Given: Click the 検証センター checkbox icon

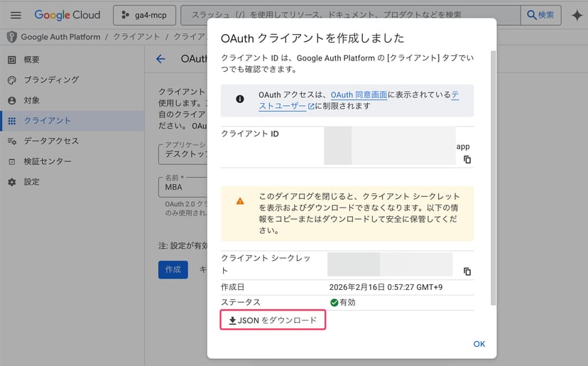Looking at the screenshot, I should pyautogui.click(x=12, y=162).
